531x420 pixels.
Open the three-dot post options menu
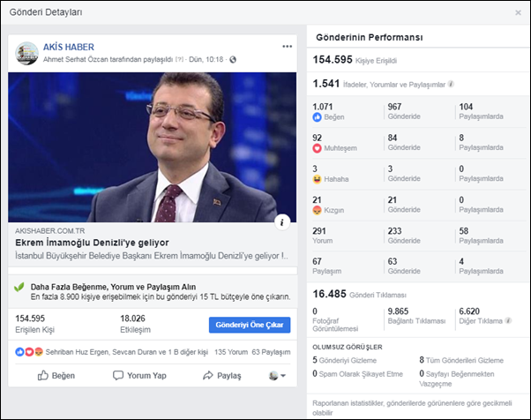[288, 47]
